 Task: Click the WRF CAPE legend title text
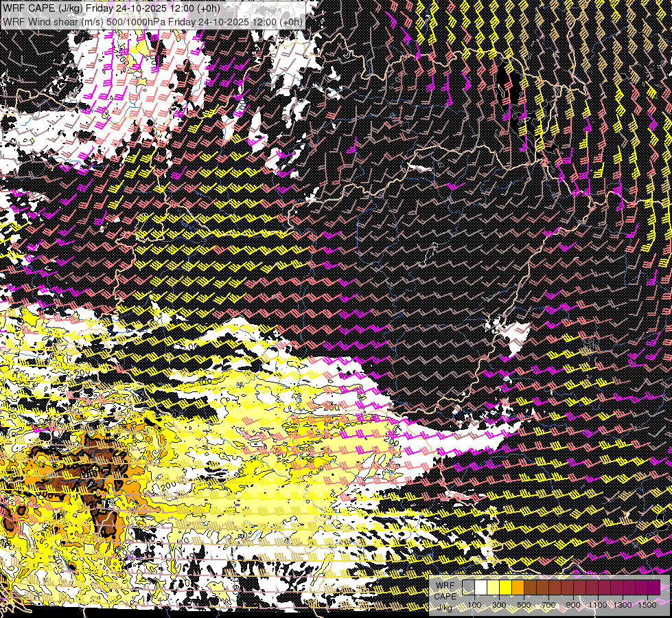445,591
